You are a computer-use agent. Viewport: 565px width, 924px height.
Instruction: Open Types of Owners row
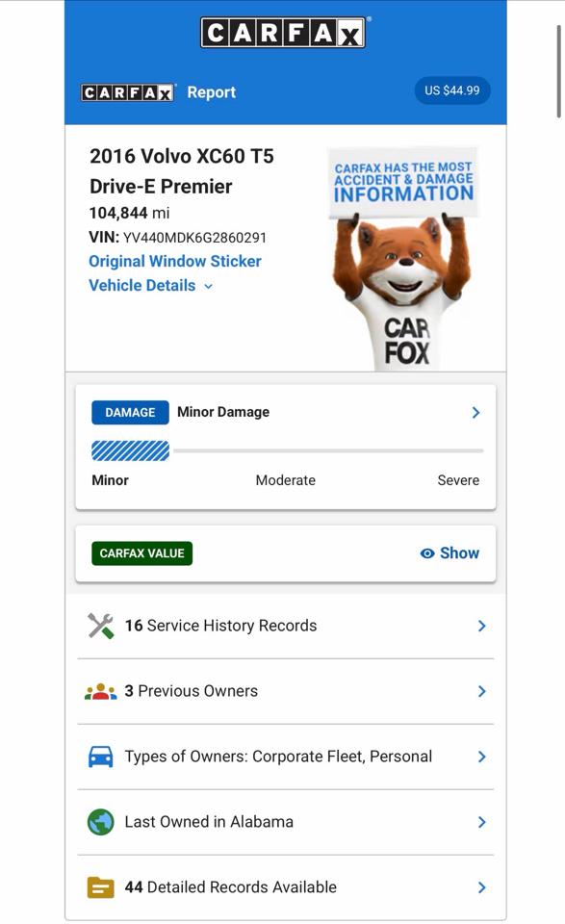click(x=286, y=757)
